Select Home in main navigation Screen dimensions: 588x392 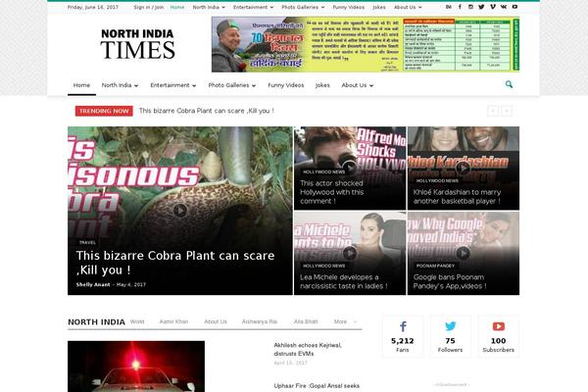click(81, 85)
